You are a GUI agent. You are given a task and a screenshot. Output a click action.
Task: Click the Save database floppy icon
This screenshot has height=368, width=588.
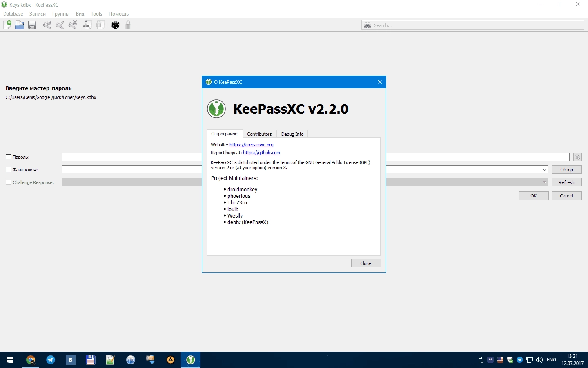(x=32, y=25)
